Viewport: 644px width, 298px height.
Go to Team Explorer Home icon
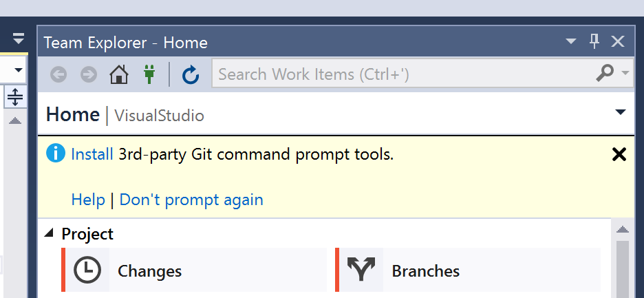(119, 75)
